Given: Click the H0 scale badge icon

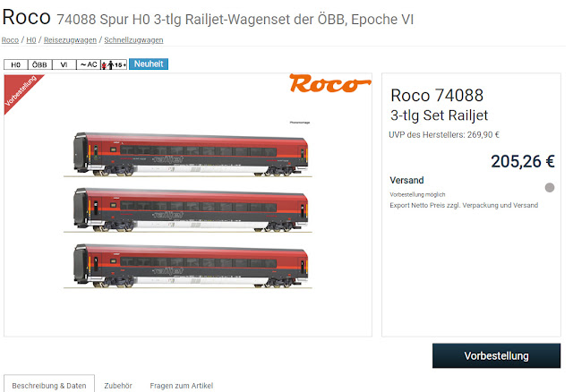Looking at the screenshot, I should (x=16, y=64).
